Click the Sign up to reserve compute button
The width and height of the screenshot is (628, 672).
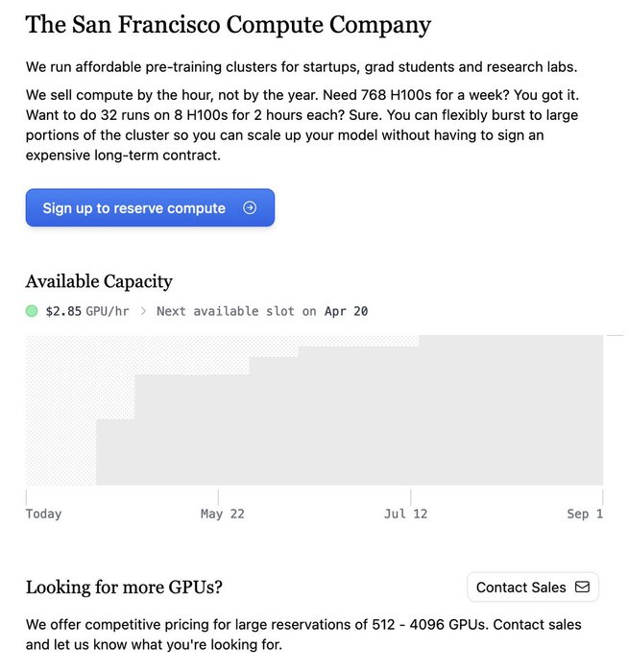(150, 208)
